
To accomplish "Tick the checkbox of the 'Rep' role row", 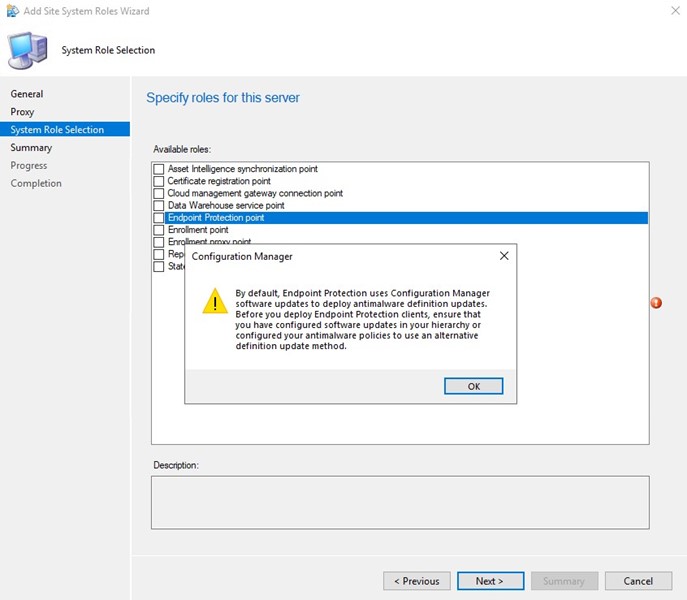I will pos(159,254).
